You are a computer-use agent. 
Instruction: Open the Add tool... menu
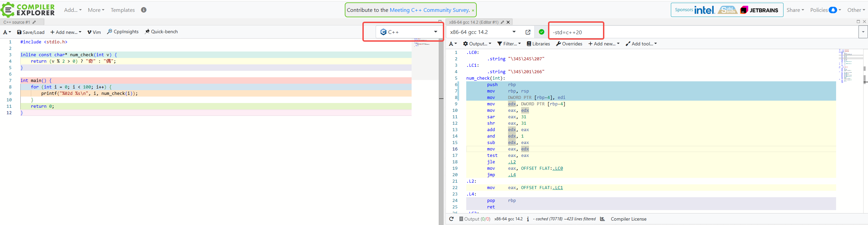point(641,44)
